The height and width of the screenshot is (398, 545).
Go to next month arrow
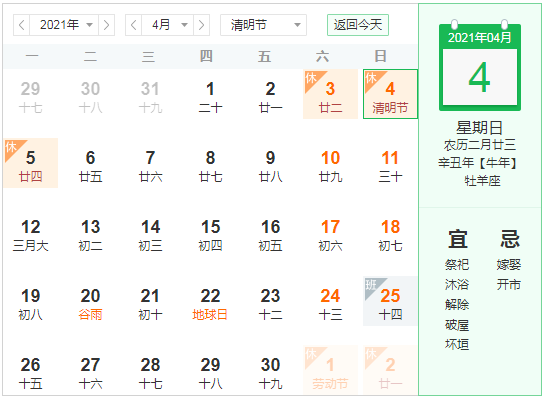pyautogui.click(x=201, y=25)
